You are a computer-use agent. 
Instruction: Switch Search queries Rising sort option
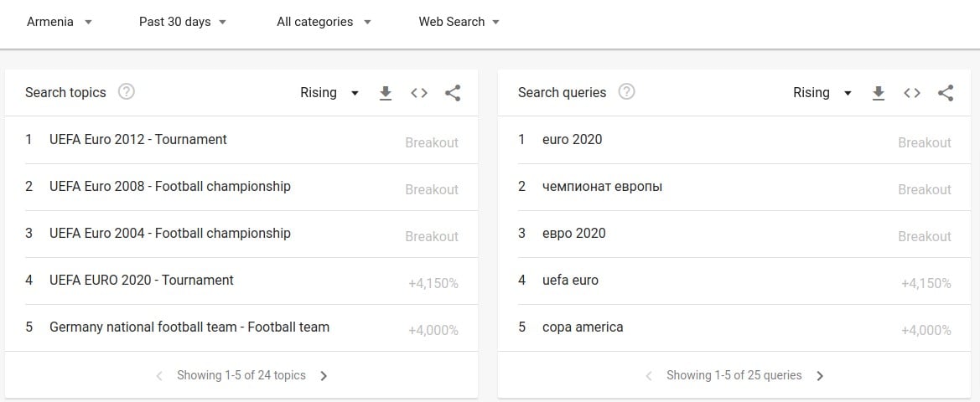click(822, 93)
